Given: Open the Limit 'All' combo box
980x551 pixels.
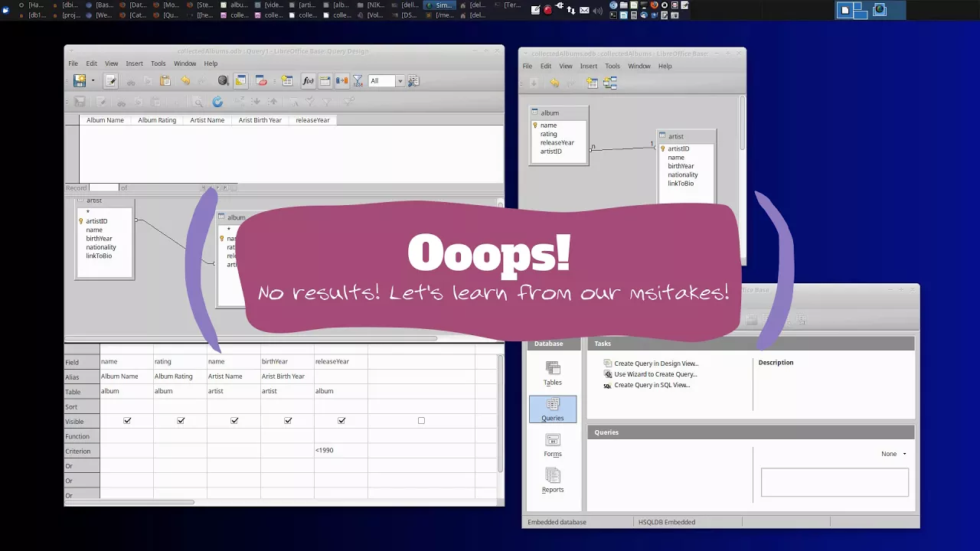Looking at the screenshot, I should pos(386,80).
